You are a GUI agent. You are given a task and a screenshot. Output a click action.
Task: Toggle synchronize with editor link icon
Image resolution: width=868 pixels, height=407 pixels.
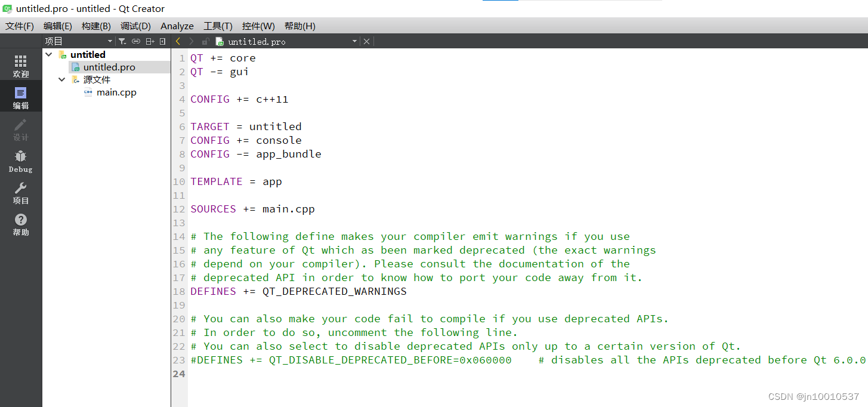tap(136, 41)
